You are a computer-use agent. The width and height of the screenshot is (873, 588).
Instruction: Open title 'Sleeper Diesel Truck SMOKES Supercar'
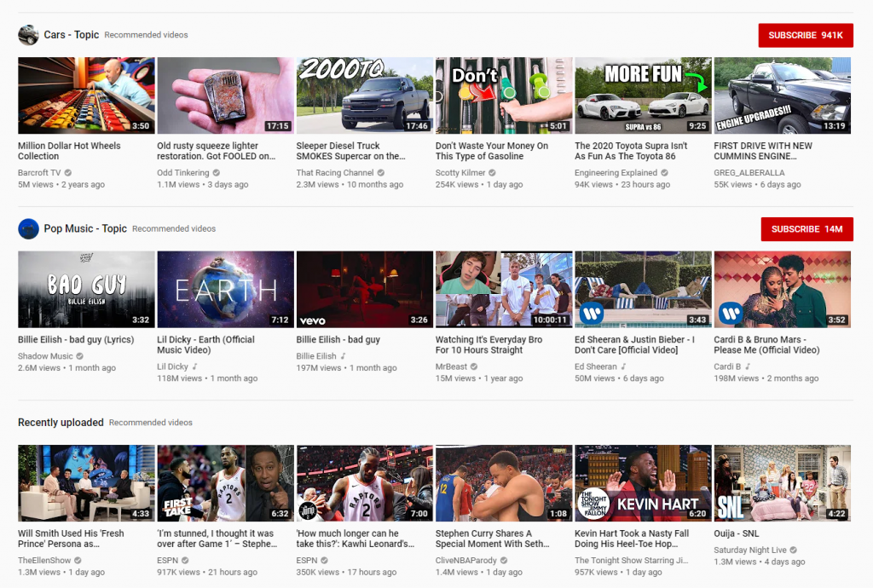pos(350,151)
